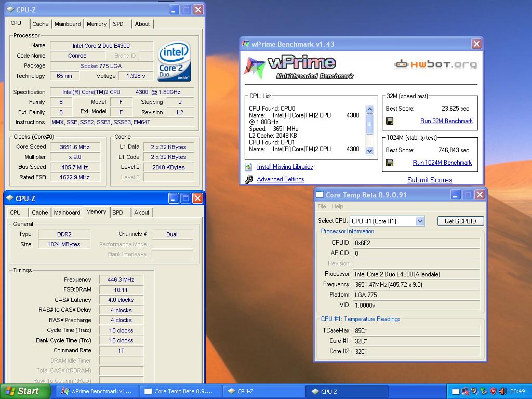Click the HWBOT.org logo in wPrime
Viewport: 532px width, 399px height.
pos(436,64)
